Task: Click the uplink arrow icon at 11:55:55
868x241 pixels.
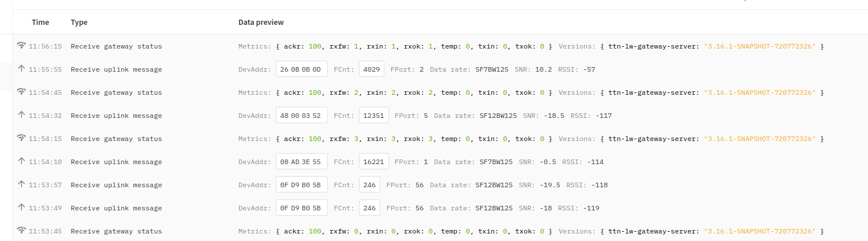Action: pos(21,69)
